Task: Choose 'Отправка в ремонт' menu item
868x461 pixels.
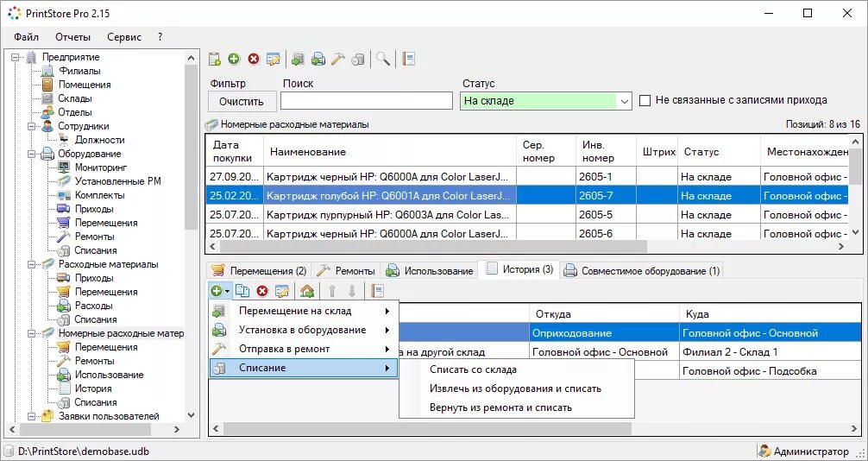Action: pyautogui.click(x=304, y=349)
